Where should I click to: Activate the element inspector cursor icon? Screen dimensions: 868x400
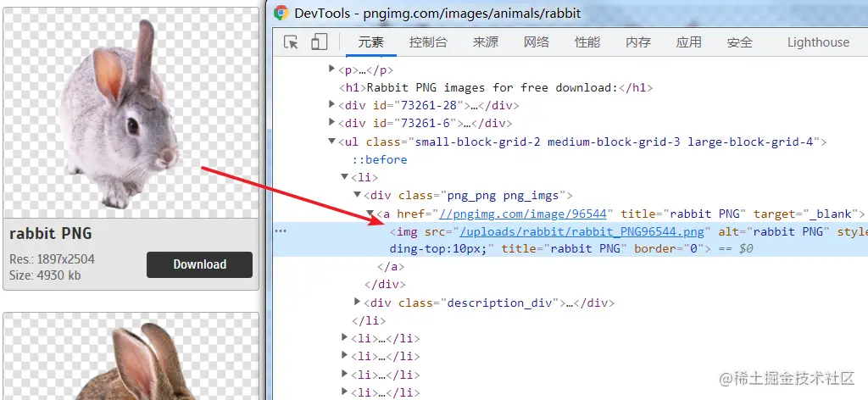pyautogui.click(x=291, y=42)
